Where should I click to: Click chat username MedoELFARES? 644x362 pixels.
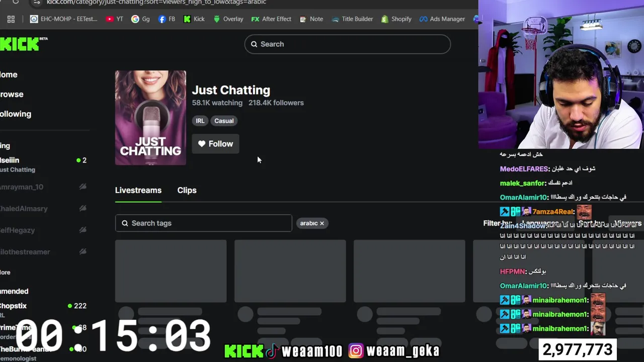click(x=524, y=169)
